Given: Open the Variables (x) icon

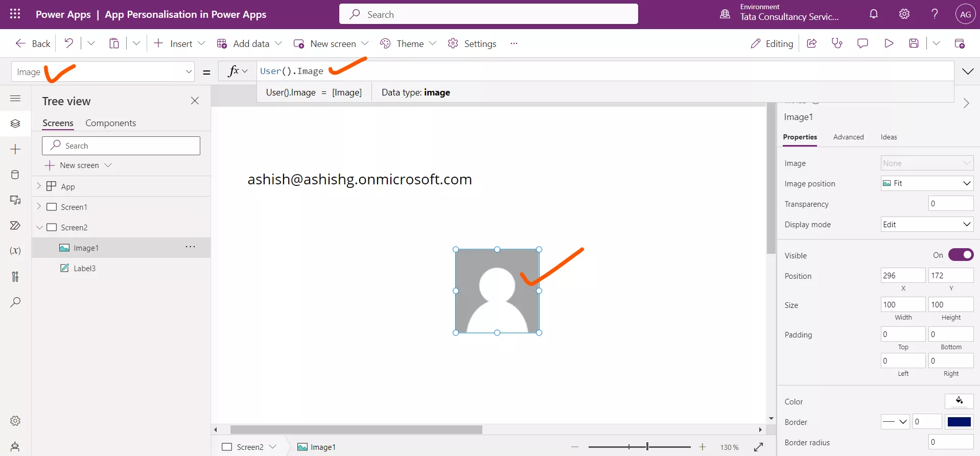Looking at the screenshot, I should (x=15, y=251).
